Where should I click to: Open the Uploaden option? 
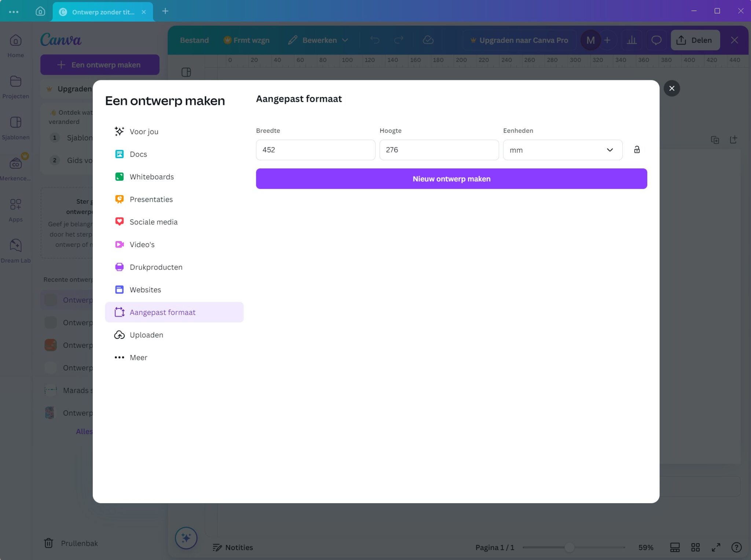tap(146, 335)
